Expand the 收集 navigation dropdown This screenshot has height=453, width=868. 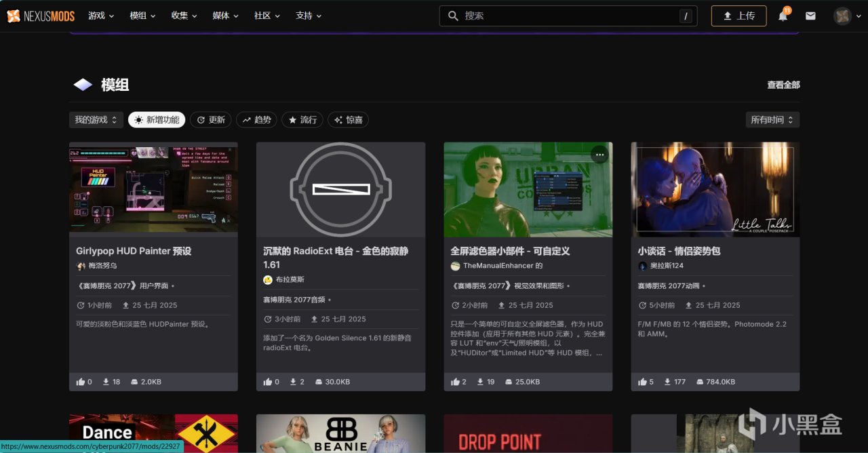coord(184,16)
